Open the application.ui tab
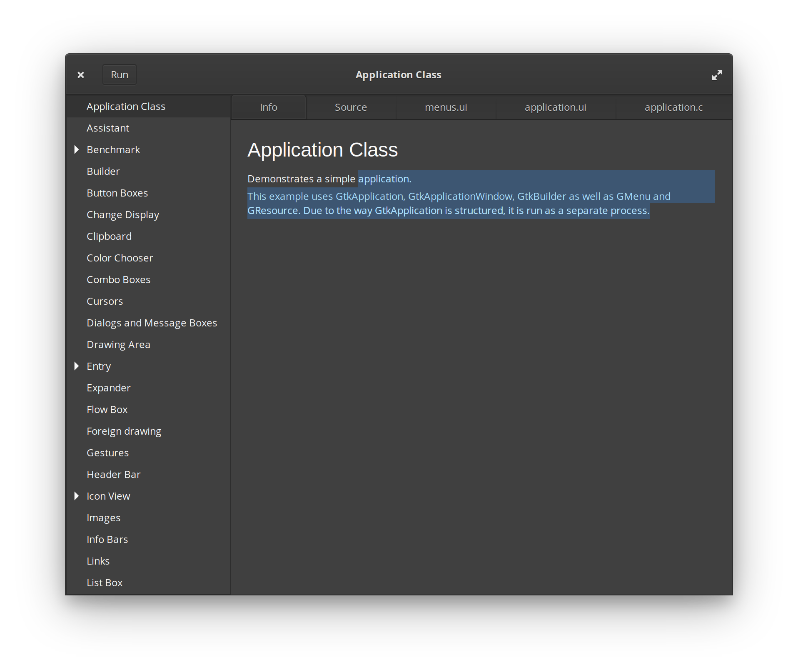Viewport: 798px width, 672px height. [555, 107]
